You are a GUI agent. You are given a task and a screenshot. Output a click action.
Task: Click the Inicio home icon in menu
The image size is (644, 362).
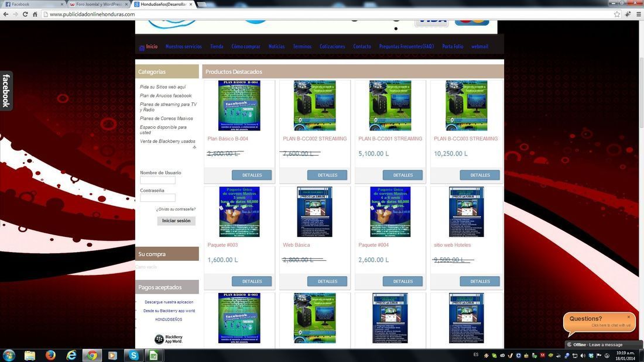142,47
